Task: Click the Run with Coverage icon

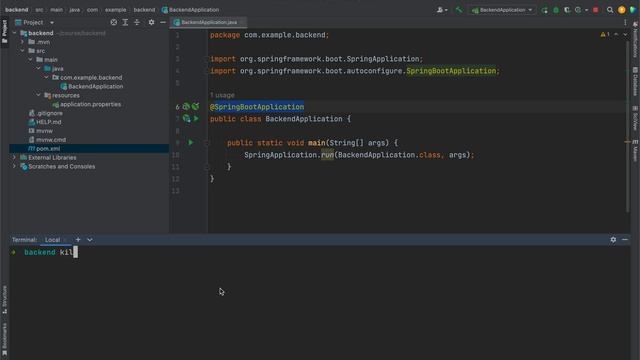Action: pos(567,10)
